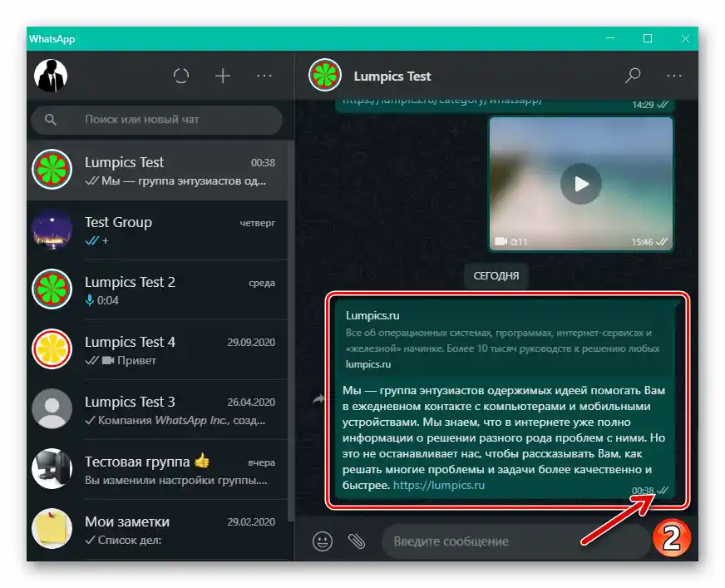Follow the https://lumpics.ru link in message
The image size is (725, 588).
tap(439, 485)
